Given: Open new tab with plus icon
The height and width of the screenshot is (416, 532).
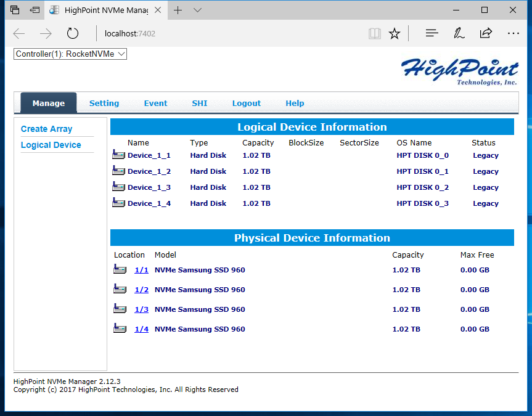Looking at the screenshot, I should (178, 10).
